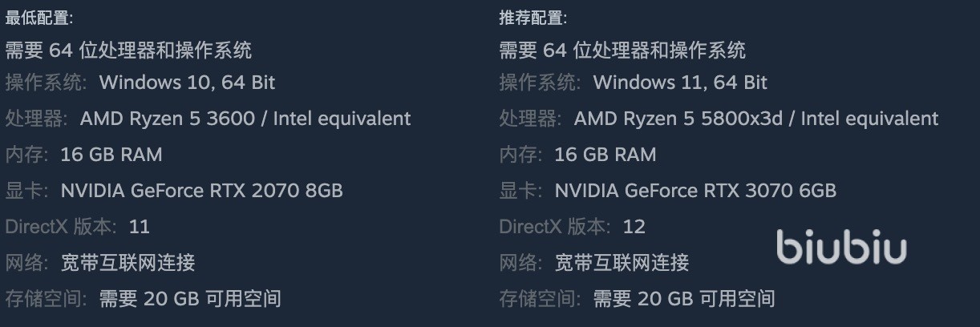Click 需要 20 GB 可用空间 under recommended requirements
Image resolution: width=980 pixels, height=327 pixels.
tap(684, 299)
